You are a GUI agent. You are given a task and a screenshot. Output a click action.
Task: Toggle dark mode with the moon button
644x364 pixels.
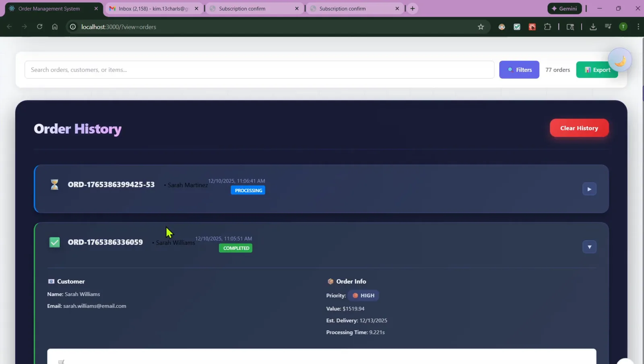(x=620, y=60)
